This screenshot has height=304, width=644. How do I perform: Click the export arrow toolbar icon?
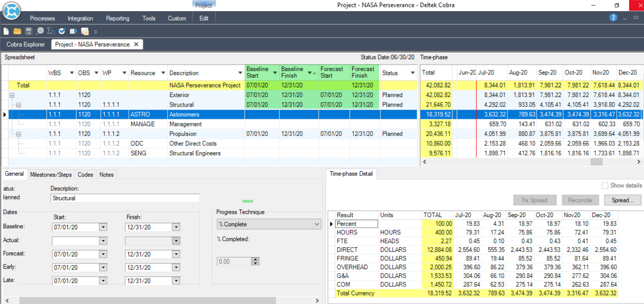coord(73,31)
